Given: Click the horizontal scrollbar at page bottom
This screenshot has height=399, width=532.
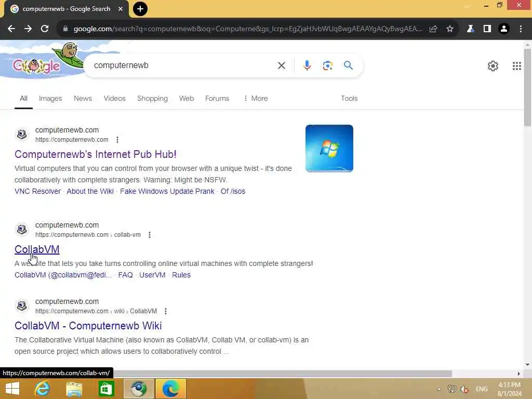Looking at the screenshot, I should tap(283, 374).
